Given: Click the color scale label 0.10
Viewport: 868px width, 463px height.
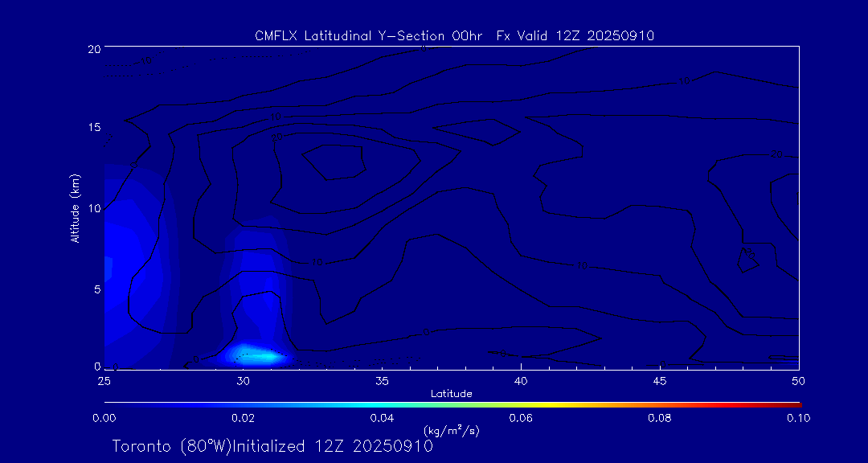Looking at the screenshot, I should [x=799, y=418].
